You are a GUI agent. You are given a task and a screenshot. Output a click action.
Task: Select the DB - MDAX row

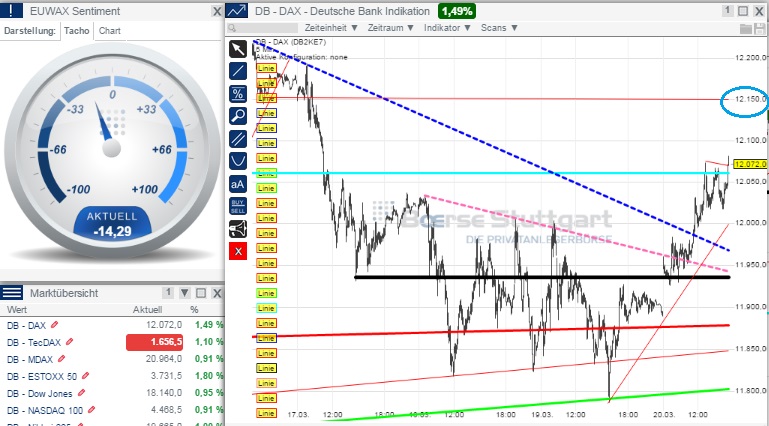click(112, 359)
